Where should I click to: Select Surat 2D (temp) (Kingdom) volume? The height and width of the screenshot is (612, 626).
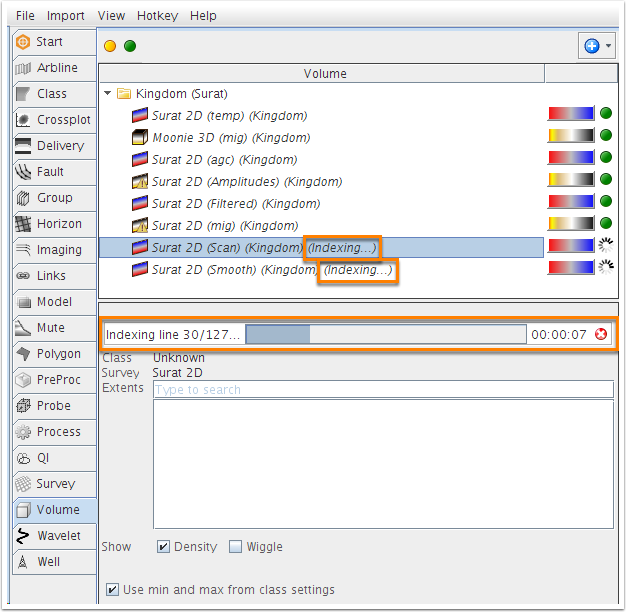click(x=230, y=116)
